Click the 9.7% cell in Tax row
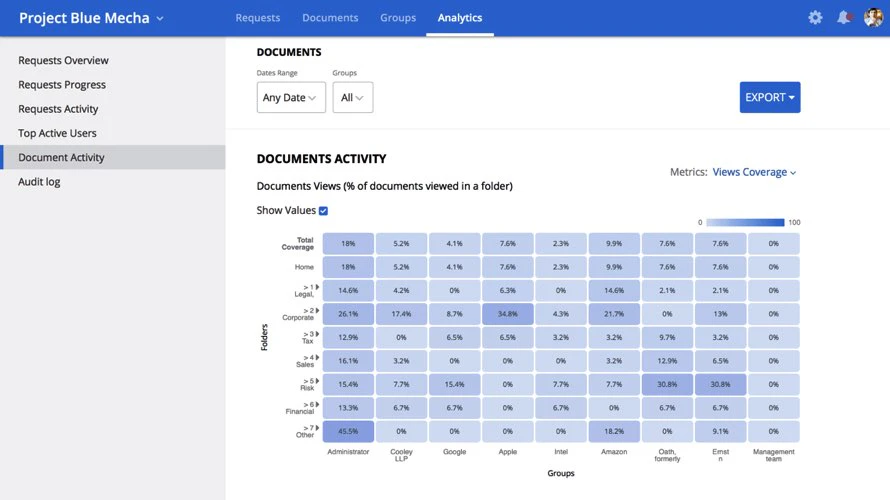 [667, 337]
